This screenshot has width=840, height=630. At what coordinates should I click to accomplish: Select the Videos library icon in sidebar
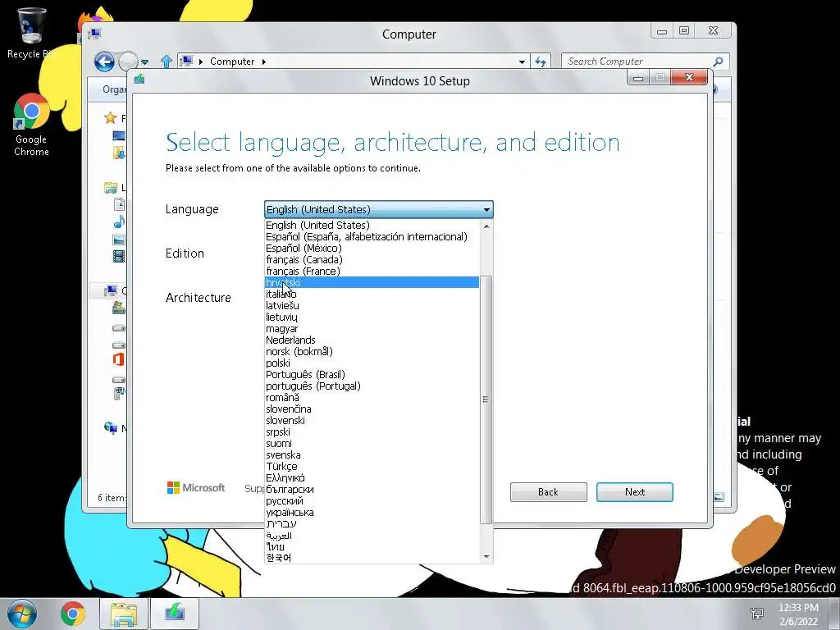click(x=119, y=256)
